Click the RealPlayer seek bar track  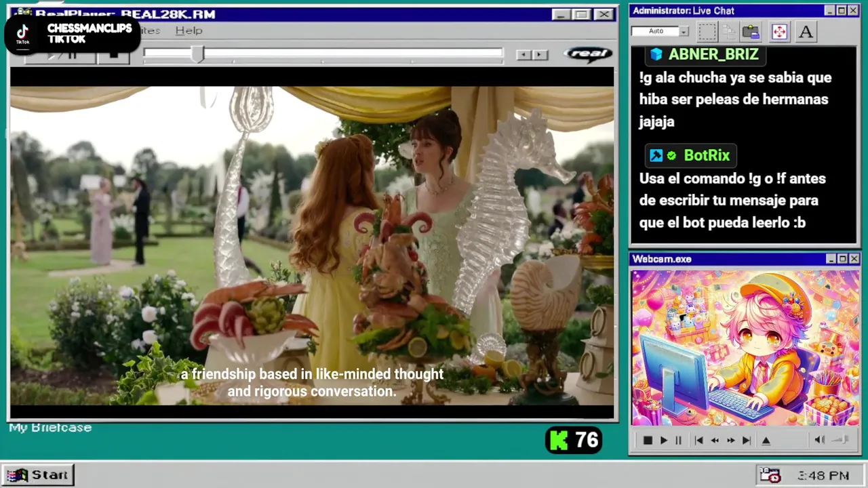(x=323, y=53)
